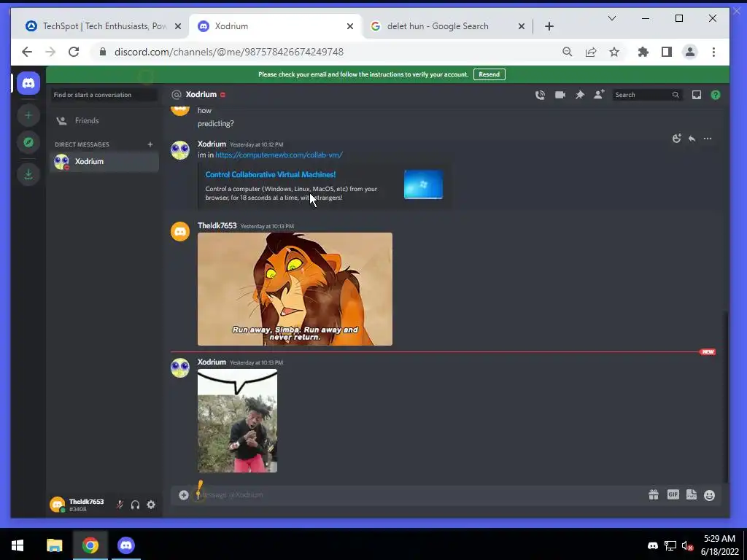Click volume muted tray icon

pyautogui.click(x=687, y=545)
